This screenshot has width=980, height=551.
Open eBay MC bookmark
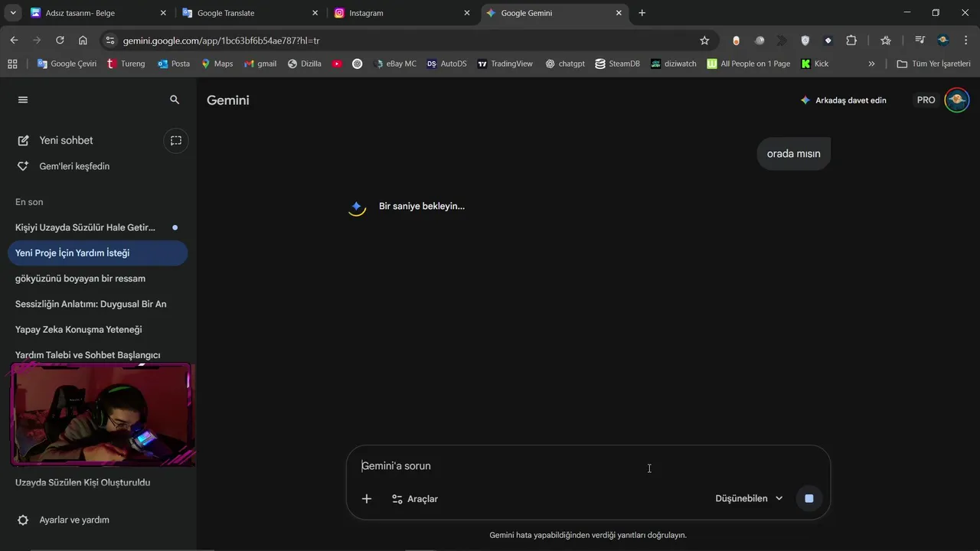coord(395,64)
